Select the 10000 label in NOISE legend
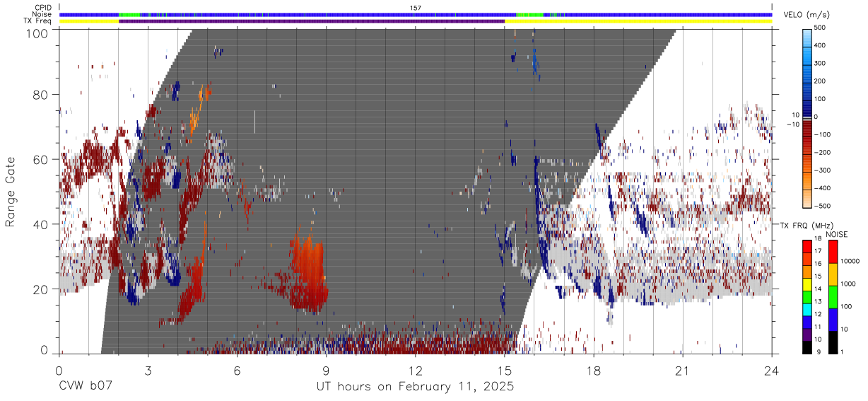 (x=850, y=261)
